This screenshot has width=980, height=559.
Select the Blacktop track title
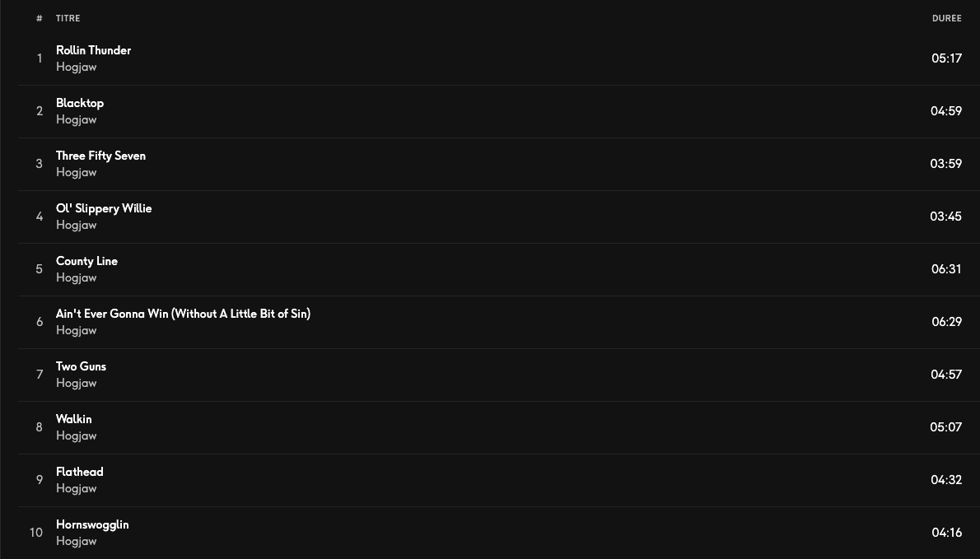coord(80,103)
